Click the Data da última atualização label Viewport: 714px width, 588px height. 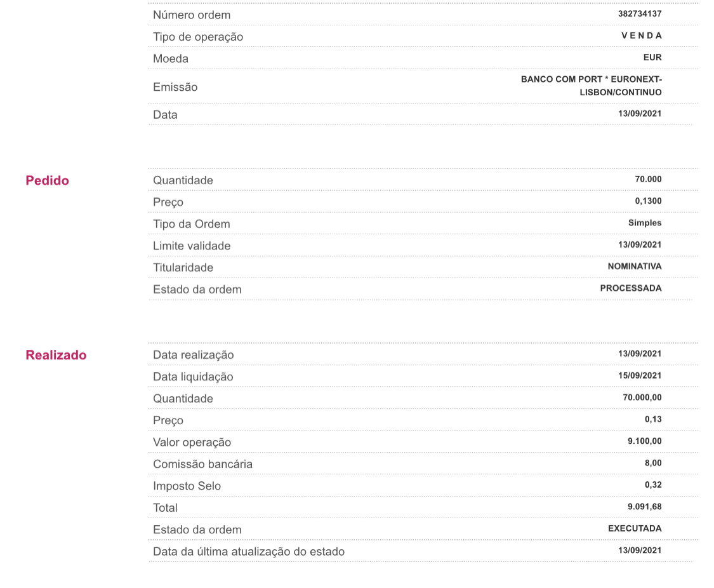pyautogui.click(x=249, y=552)
